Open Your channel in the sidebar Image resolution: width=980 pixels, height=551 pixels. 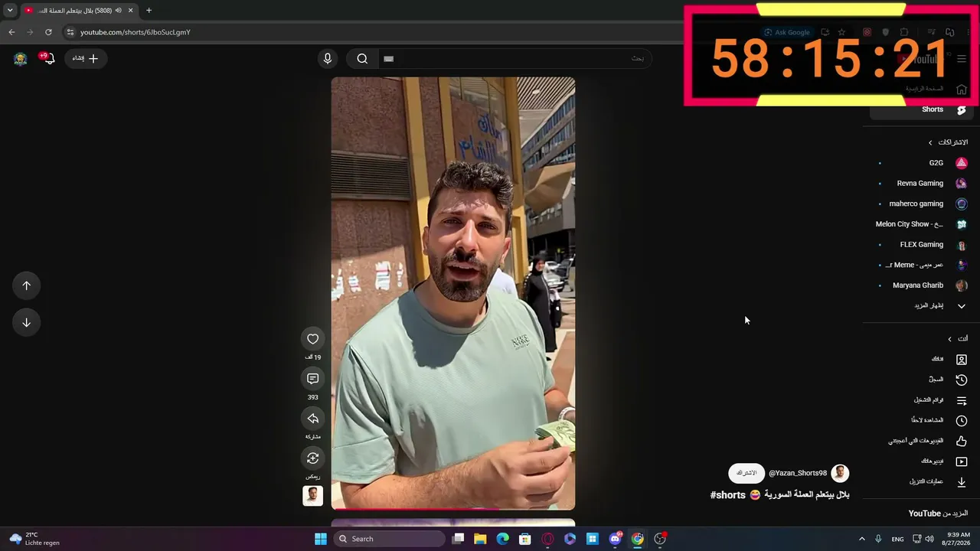[x=921, y=359]
